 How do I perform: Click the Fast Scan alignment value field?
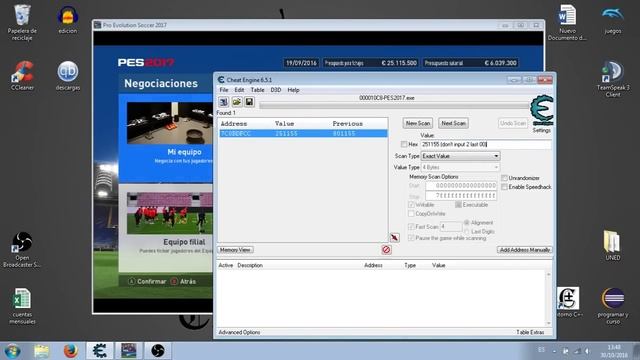(x=451, y=227)
